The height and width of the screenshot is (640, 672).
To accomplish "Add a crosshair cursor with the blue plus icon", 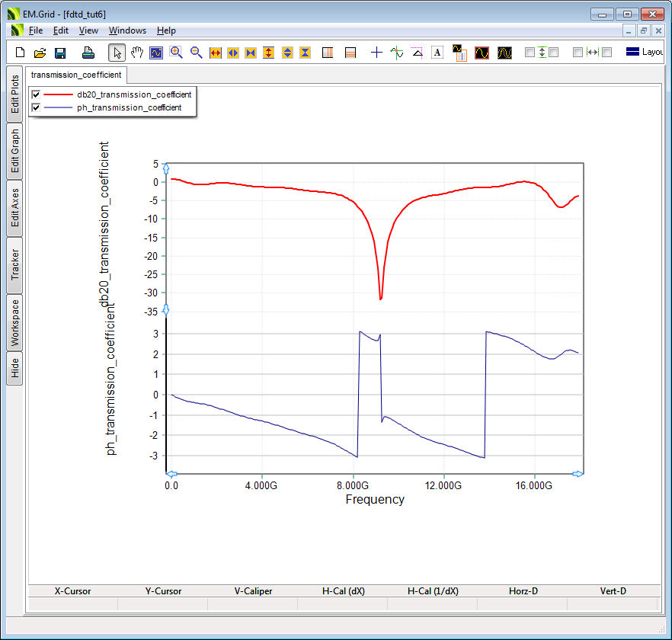I will (376, 53).
